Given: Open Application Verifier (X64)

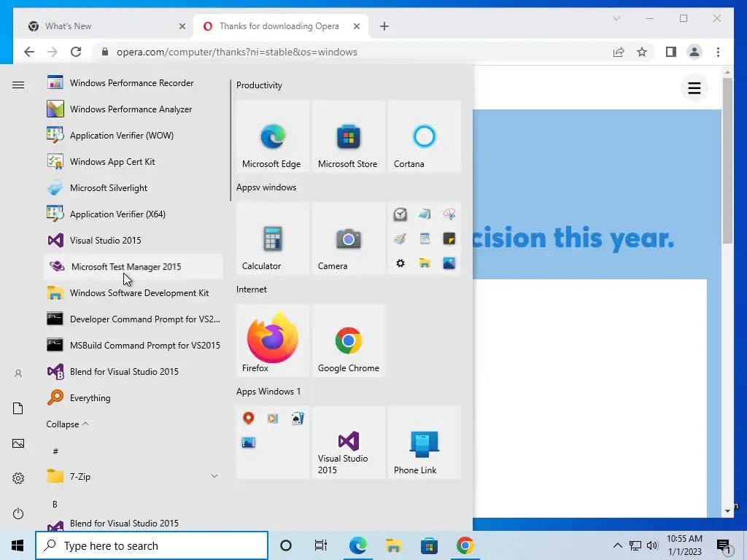Looking at the screenshot, I should coord(133,214).
